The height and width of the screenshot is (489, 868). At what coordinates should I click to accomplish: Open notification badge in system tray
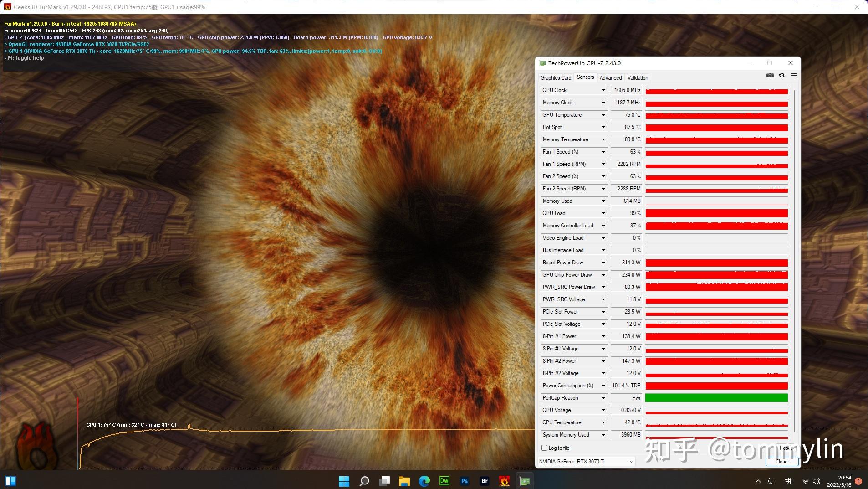[x=858, y=481]
